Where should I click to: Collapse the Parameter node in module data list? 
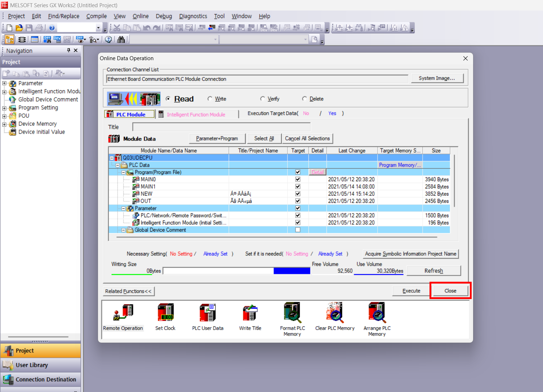(123, 208)
